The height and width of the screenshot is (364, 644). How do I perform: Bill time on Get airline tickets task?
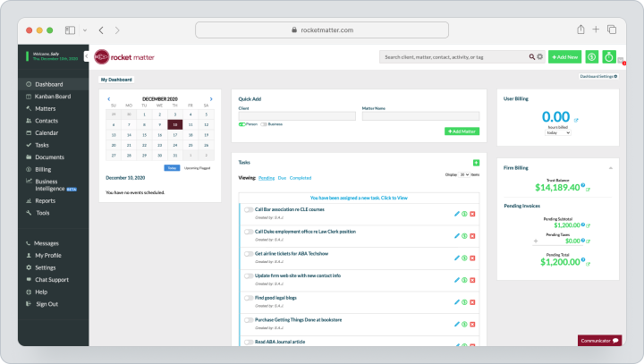click(x=464, y=258)
